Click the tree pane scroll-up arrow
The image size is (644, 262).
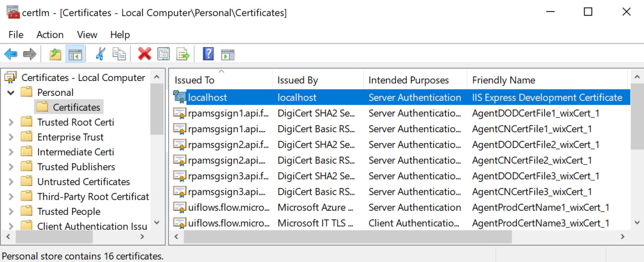[157, 77]
